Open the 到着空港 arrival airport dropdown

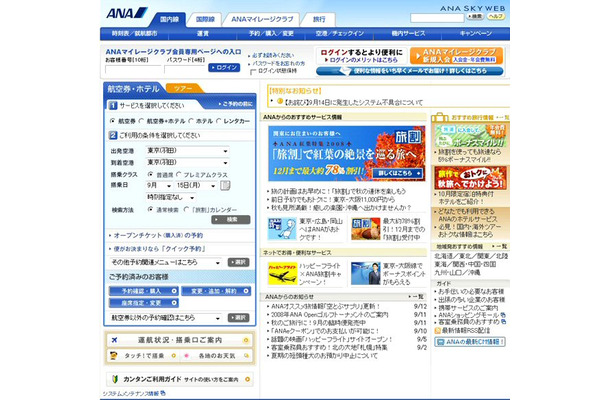tap(188, 163)
